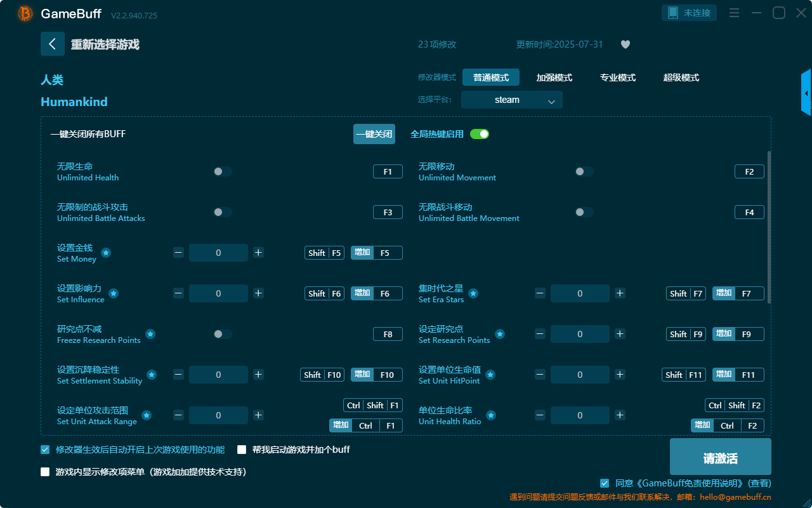
Task: Click the back arrow to reselect game
Action: coord(53,44)
